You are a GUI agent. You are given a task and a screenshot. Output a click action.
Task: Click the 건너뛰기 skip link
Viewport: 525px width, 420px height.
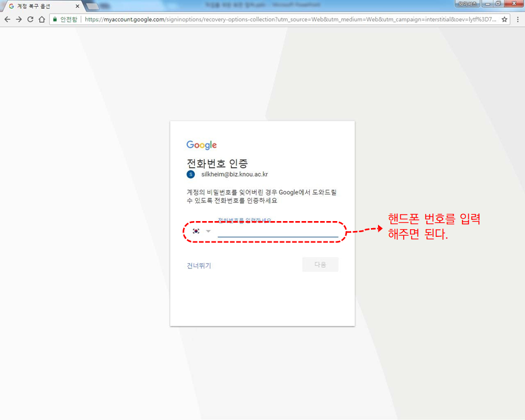point(199,265)
